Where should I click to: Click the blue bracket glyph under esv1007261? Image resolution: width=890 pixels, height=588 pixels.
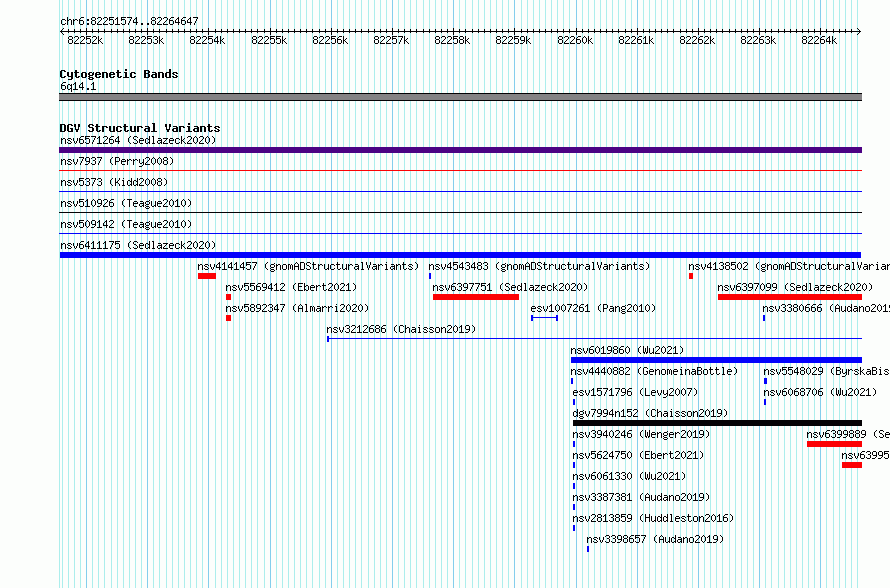544,318
